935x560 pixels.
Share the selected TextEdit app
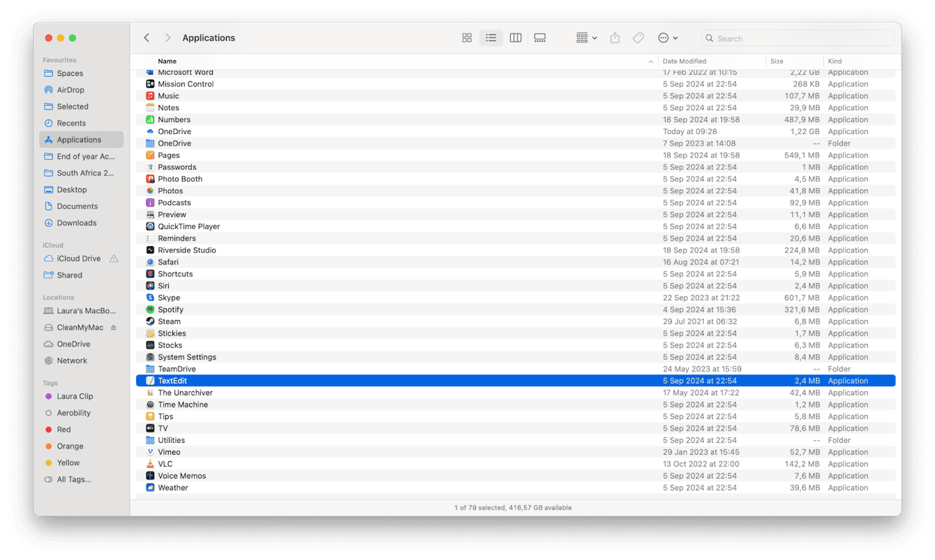tap(615, 38)
